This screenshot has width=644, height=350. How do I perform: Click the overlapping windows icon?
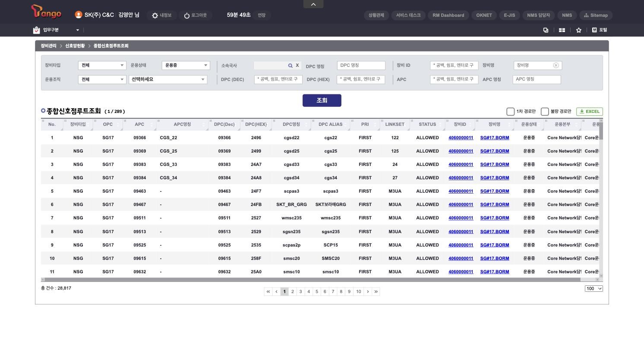click(546, 30)
